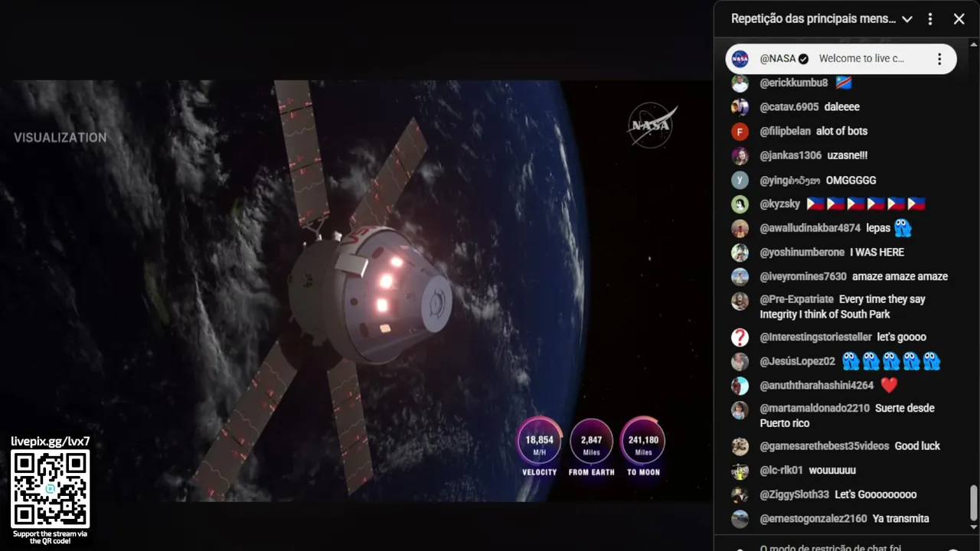
Task: Click the 'OMGGGGG' chat message
Action: (851, 181)
